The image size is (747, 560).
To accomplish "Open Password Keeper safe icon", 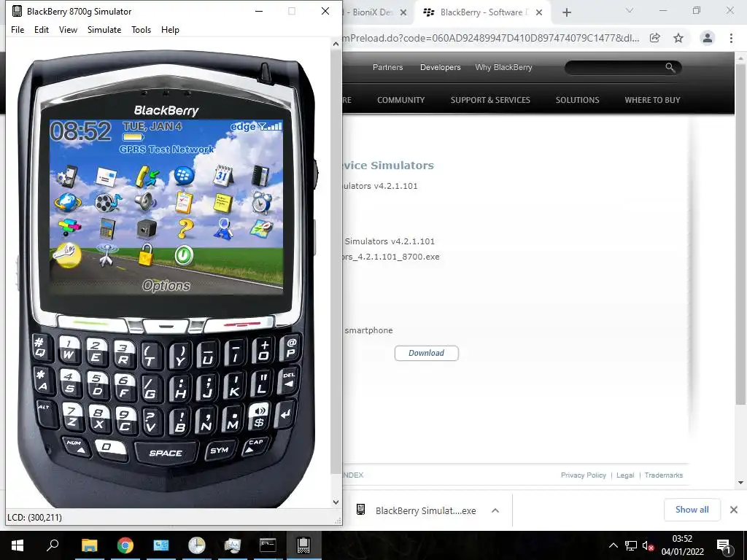I will tap(146, 228).
